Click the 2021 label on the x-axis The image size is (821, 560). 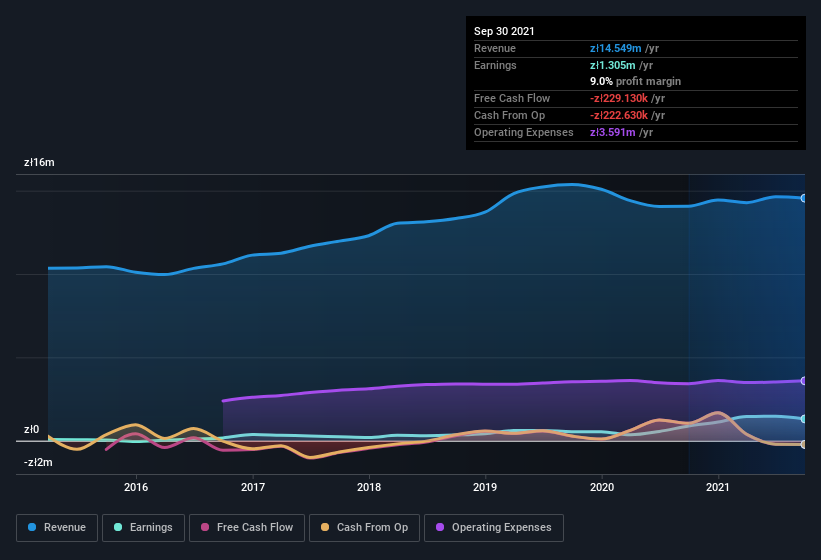click(718, 487)
